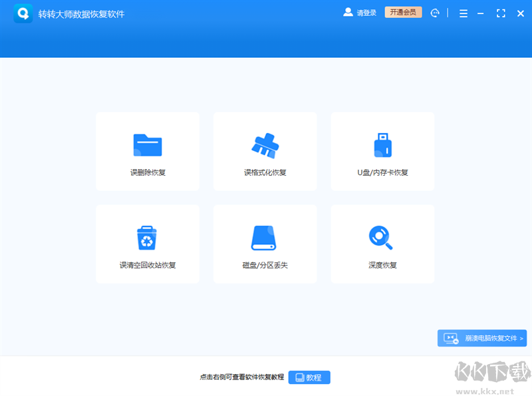
Task: Click the user avatar icon beside 请登录
Action: point(348,12)
